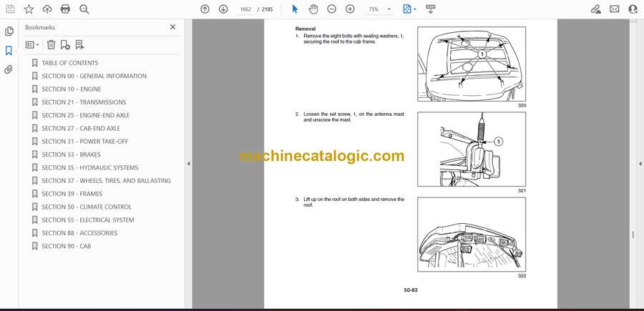
Task: Open SECTION 00 - GENERAL INFORMATION bookmark
Action: [94, 76]
